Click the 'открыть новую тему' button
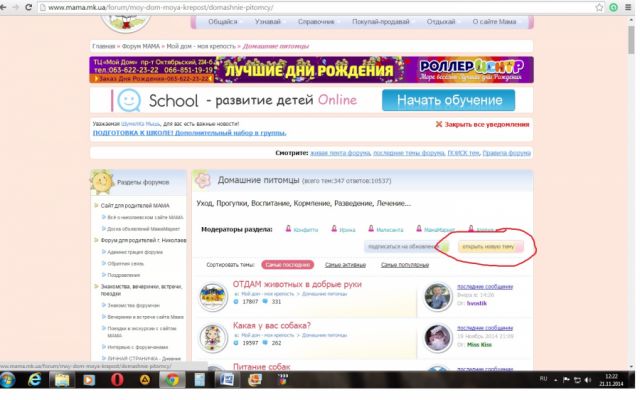The width and height of the screenshot is (640, 400). coord(487,246)
